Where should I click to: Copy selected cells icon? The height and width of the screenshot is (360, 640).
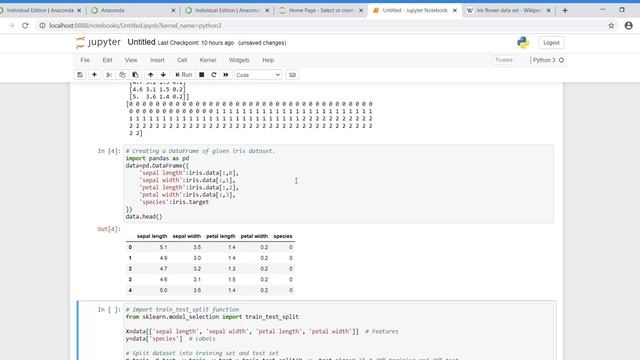click(122, 75)
